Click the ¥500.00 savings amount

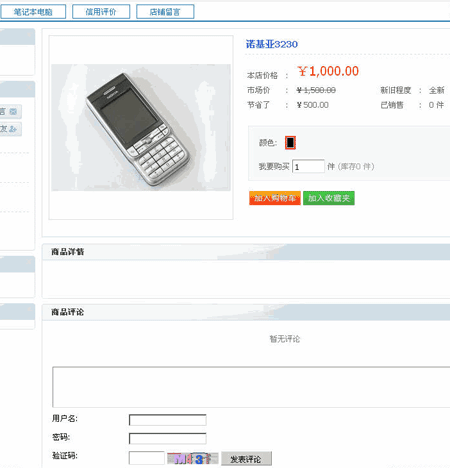[313, 105]
